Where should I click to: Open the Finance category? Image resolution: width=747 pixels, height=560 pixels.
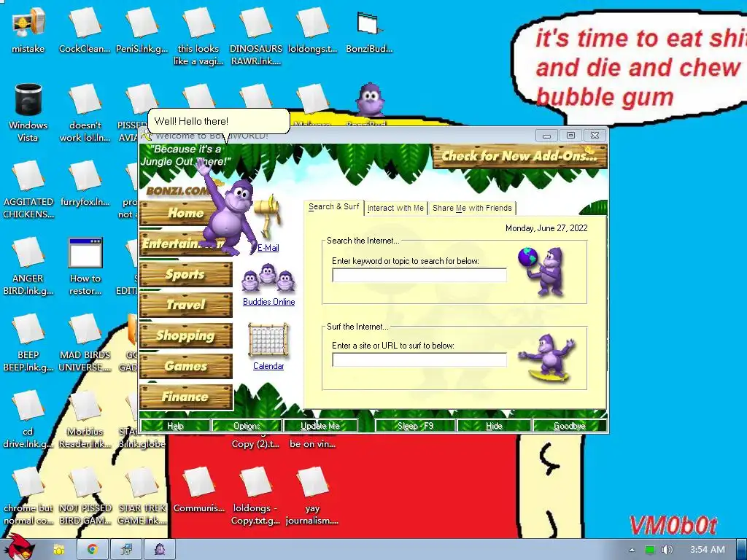point(186,397)
